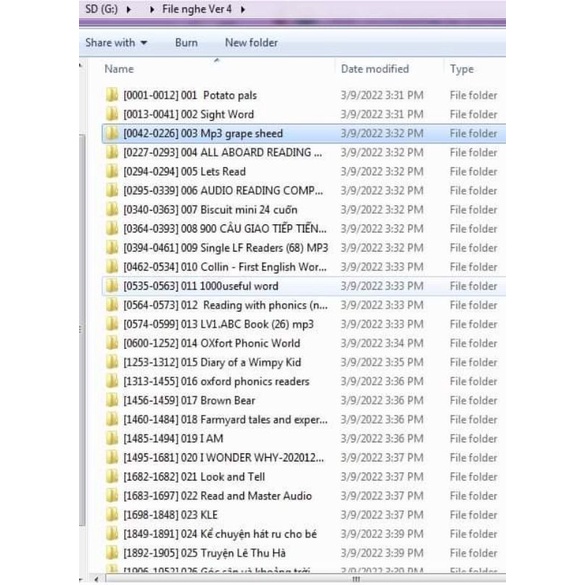Screen dimensions: 585x585
Task: Click the Potato pals folder icon
Action: coord(112,95)
